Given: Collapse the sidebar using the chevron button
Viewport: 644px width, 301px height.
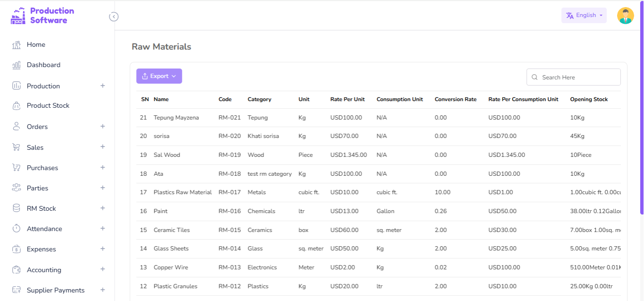Looking at the screenshot, I should pos(114,17).
